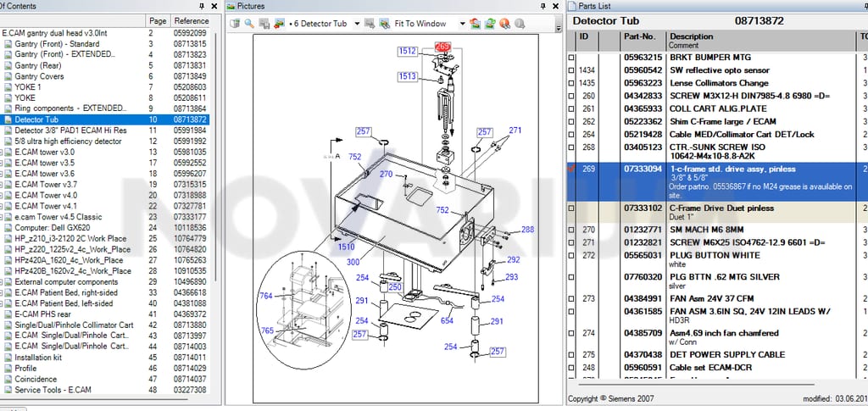The width and height of the screenshot is (868, 411).
Task: Click the orange info magnifier icon
Action: click(504, 24)
